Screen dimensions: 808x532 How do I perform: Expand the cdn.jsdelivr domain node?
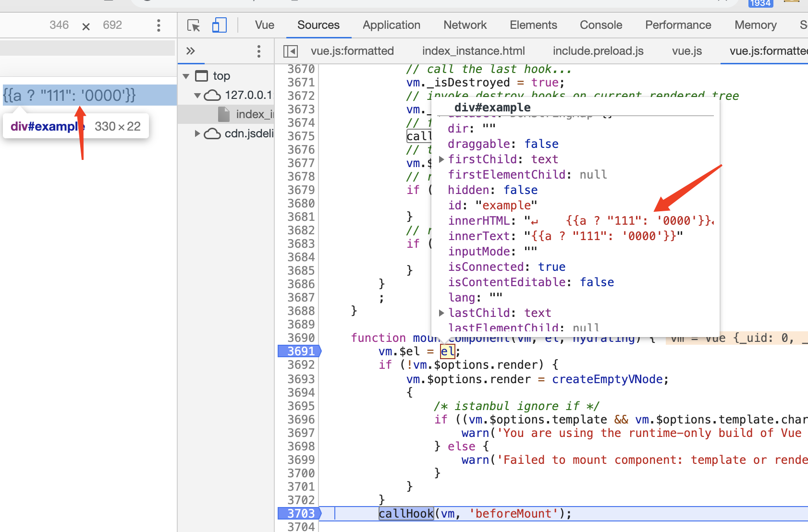pyautogui.click(x=197, y=133)
